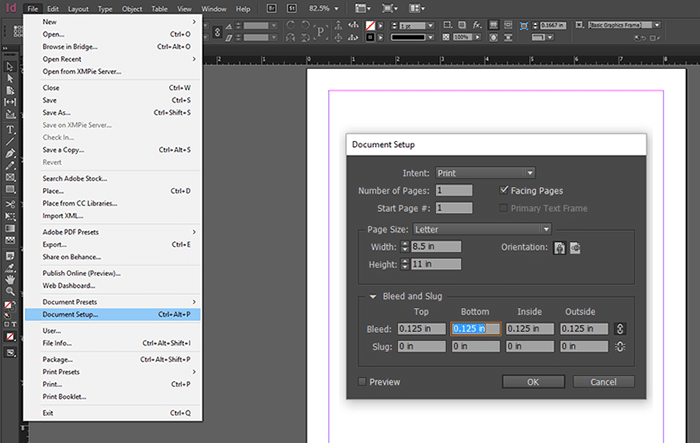Select the Pen tool
This screenshot has width=700, height=443.
(10, 154)
